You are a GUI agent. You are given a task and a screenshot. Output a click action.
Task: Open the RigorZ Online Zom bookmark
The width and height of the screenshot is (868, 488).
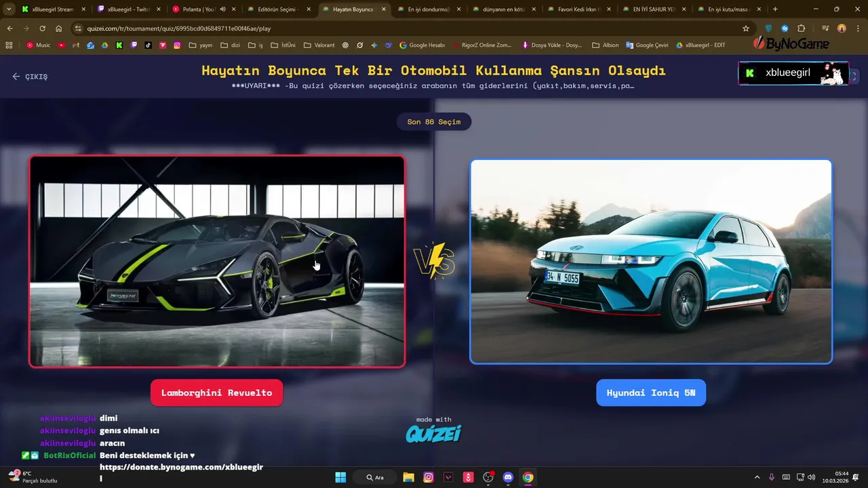[x=484, y=45]
